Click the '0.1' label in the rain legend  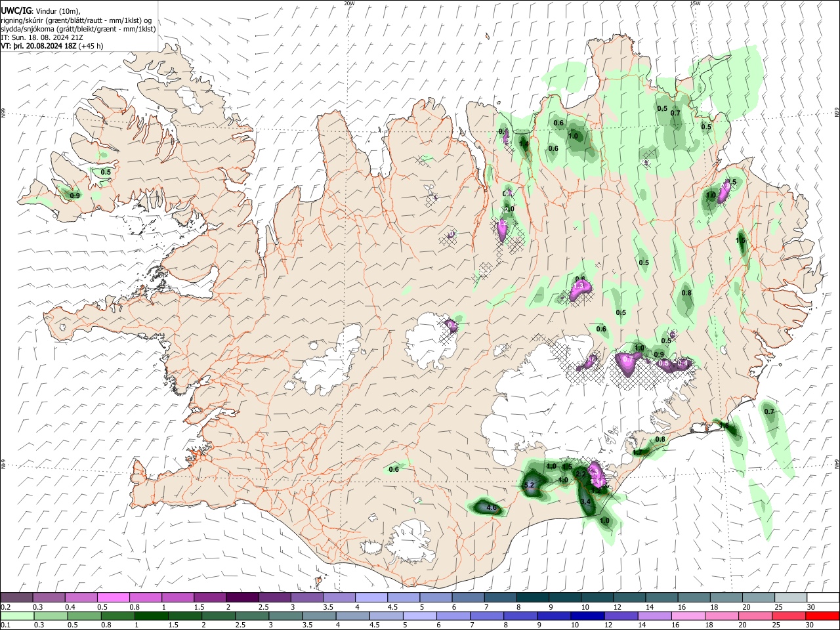pos(5,625)
